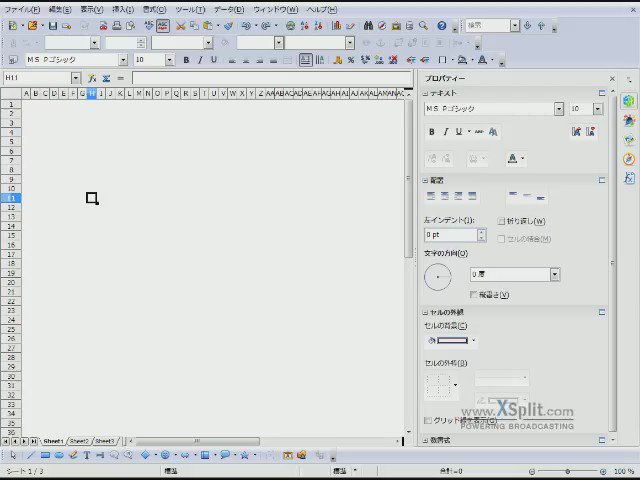640x480 pixels.
Task: Open the sidebar Functions fx icon
Action: (629, 178)
